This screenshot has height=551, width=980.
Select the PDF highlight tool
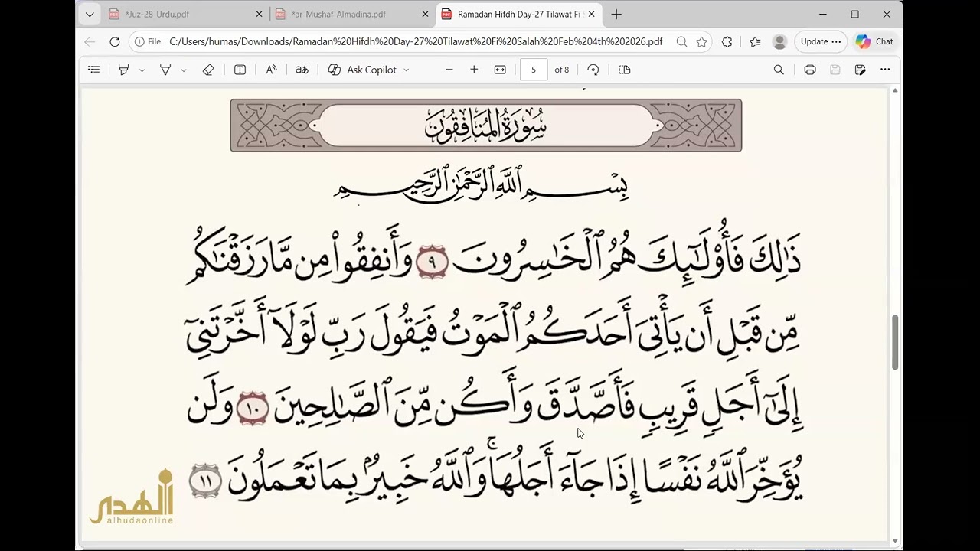(x=123, y=70)
